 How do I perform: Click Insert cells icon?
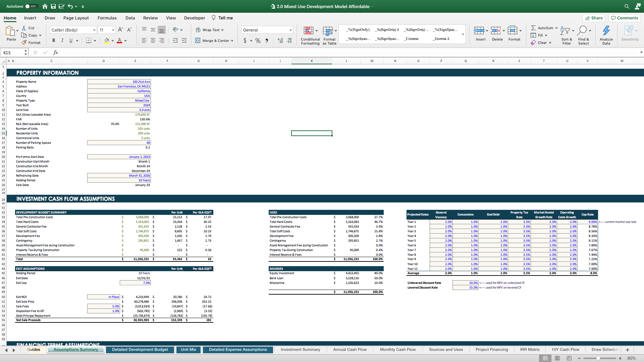coord(479,31)
